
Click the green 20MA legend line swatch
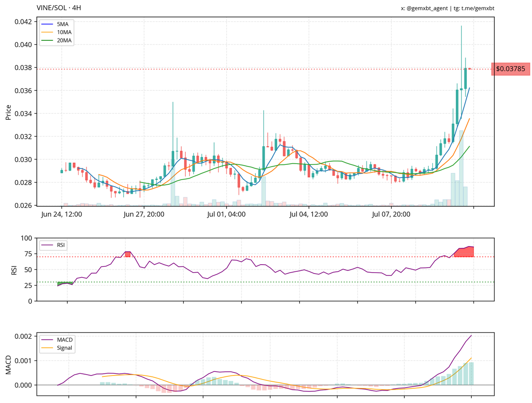tap(48, 40)
